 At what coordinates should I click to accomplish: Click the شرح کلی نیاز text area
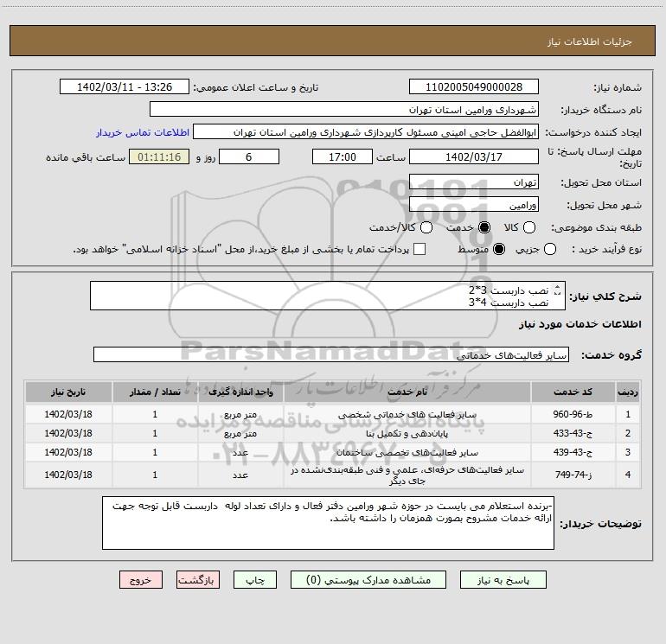coord(328,296)
